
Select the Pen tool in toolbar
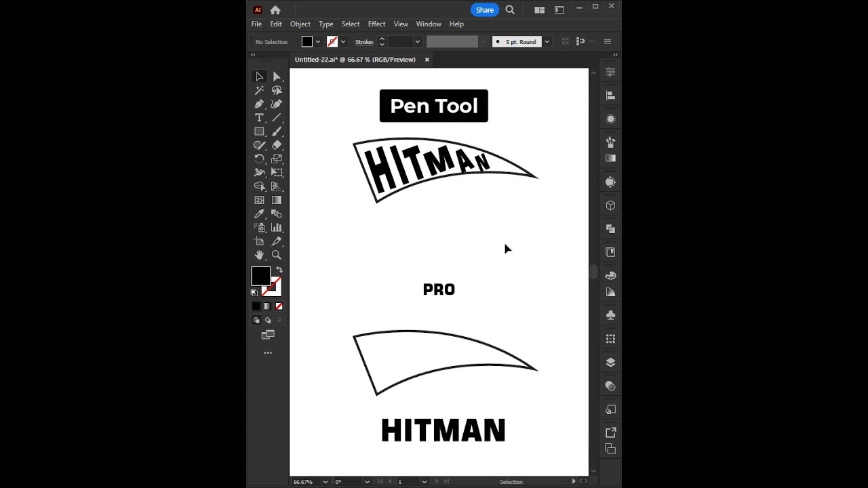click(x=259, y=104)
